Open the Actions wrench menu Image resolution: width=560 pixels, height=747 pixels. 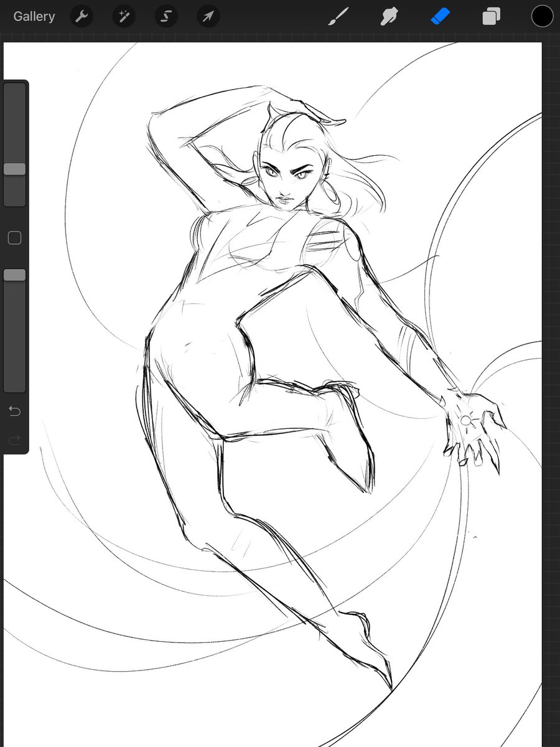[82, 16]
